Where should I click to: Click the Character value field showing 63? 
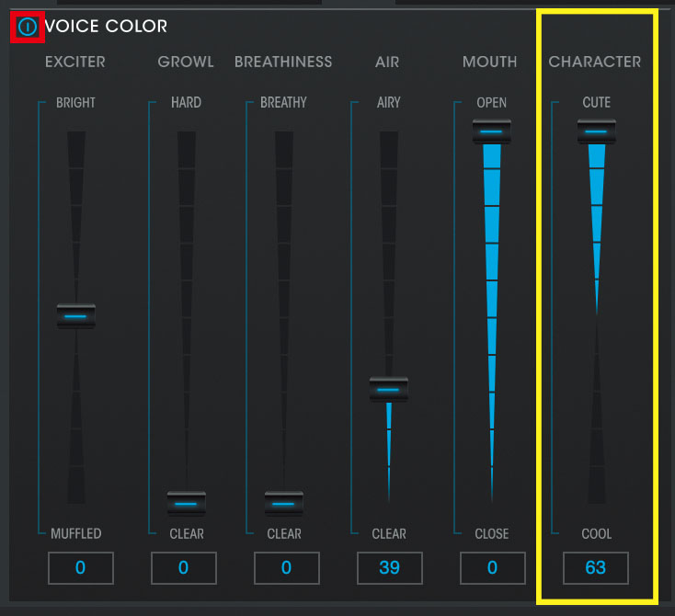[x=595, y=568]
